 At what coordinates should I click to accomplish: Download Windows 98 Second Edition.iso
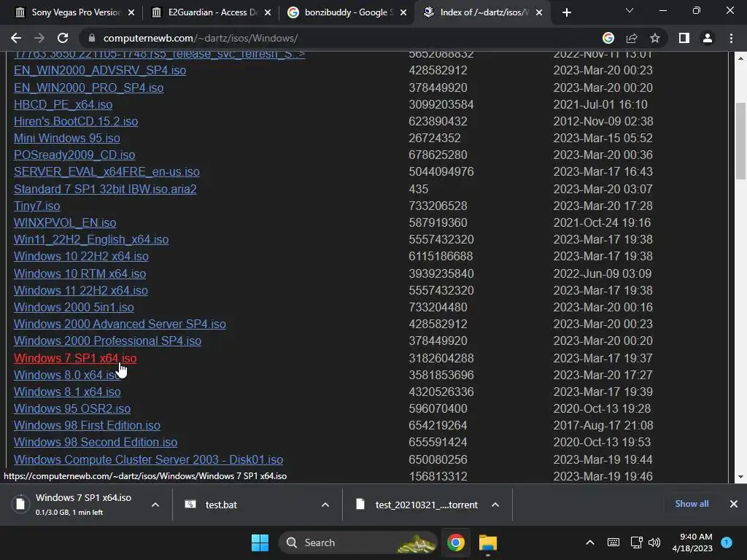tap(96, 442)
